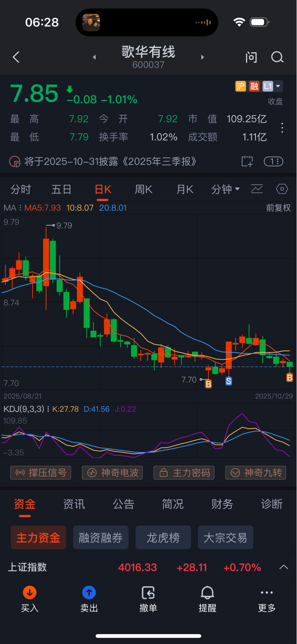Image resolution: width=297 pixels, height=644 pixels.
Task: Select the 资金 tab
Action: pos(25,504)
